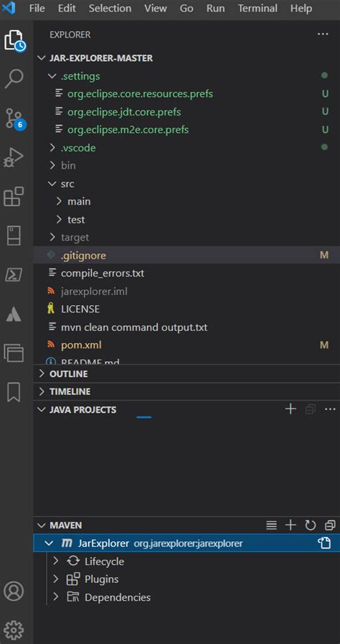The height and width of the screenshot is (644, 340).
Task: Collapse the JAR-EXPLORER-MASTER root
Action: [x=42, y=58]
